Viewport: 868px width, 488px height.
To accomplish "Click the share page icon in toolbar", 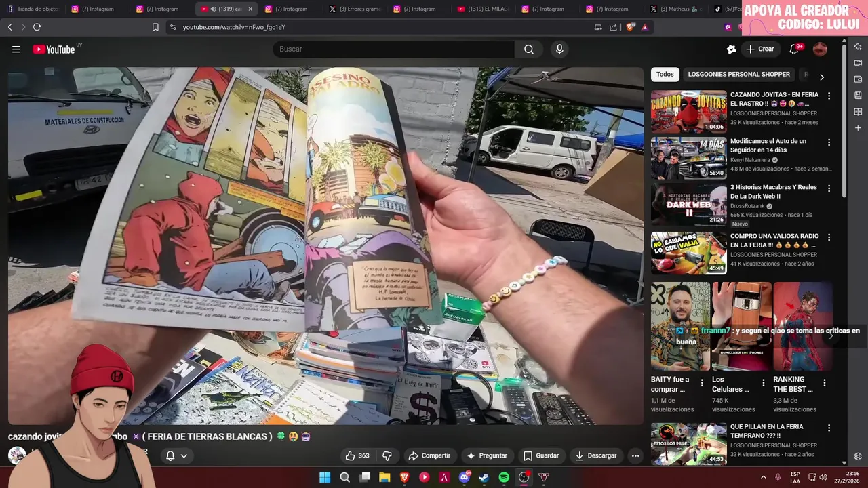I will coord(614,27).
